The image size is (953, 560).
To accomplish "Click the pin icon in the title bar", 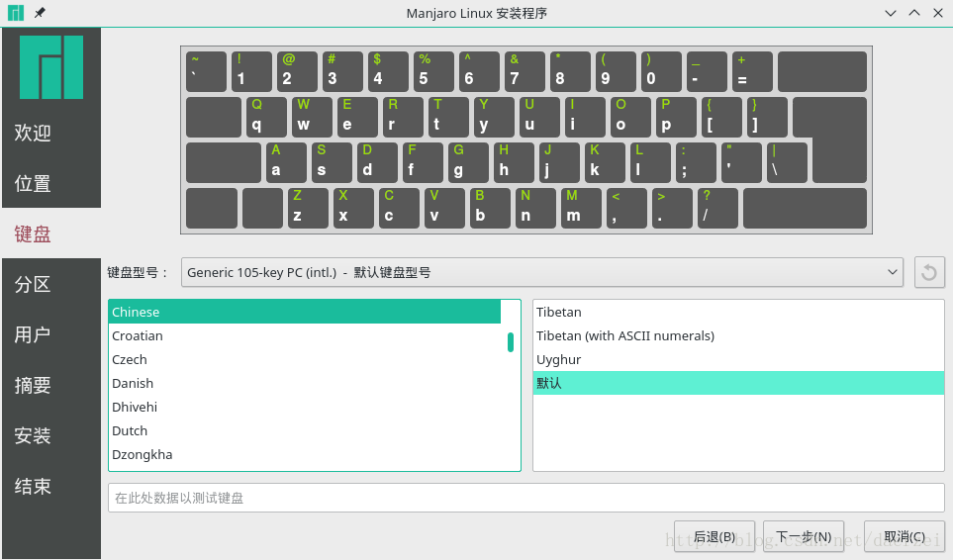I will [40, 13].
